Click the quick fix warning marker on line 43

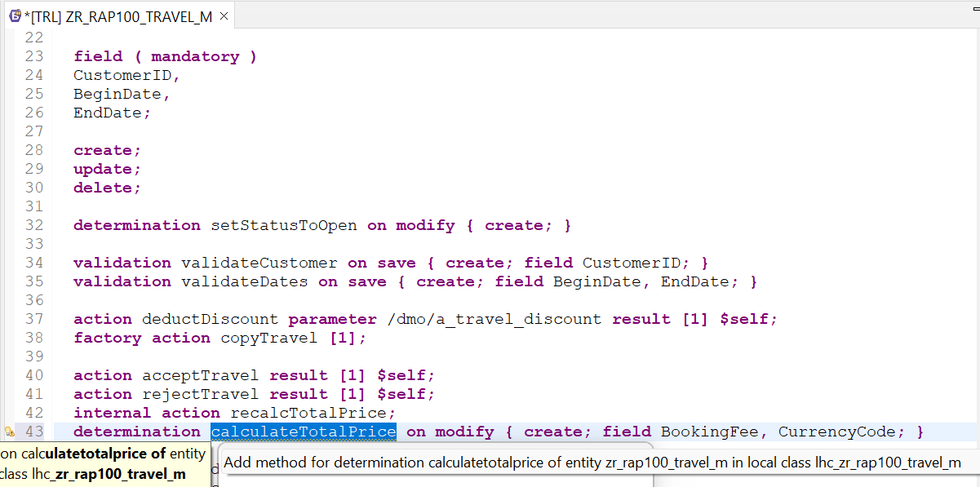[9, 432]
